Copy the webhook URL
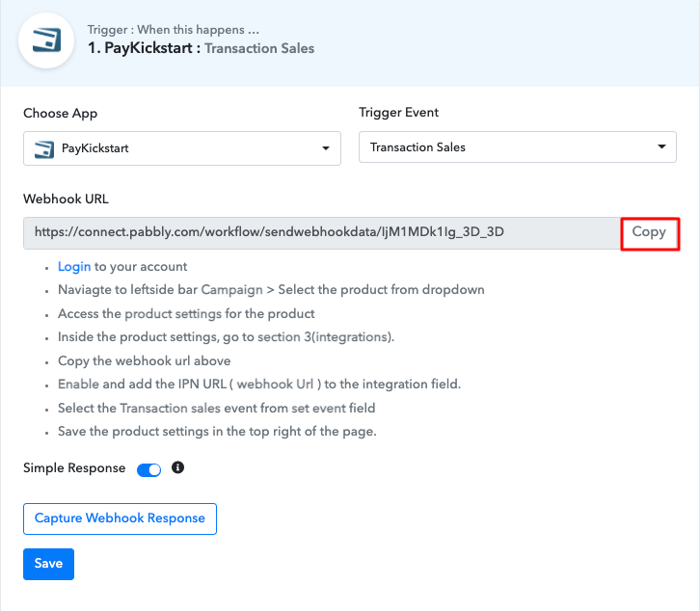Viewport: 700px width, 611px height. pos(650,233)
